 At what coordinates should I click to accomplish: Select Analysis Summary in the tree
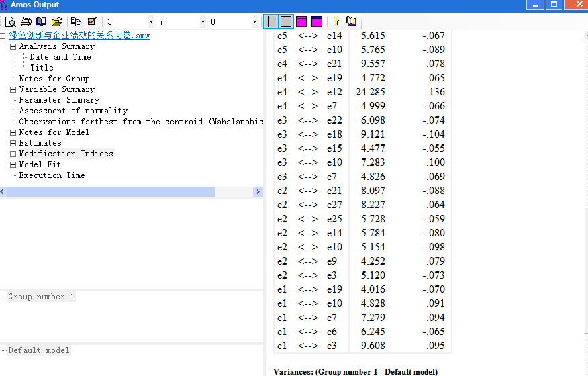coord(57,46)
